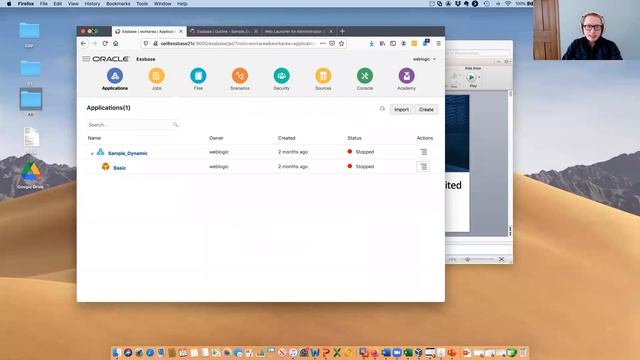This screenshot has height=360, width=640.
Task: Open Firefox application hamburger menu
Action: click(438, 43)
